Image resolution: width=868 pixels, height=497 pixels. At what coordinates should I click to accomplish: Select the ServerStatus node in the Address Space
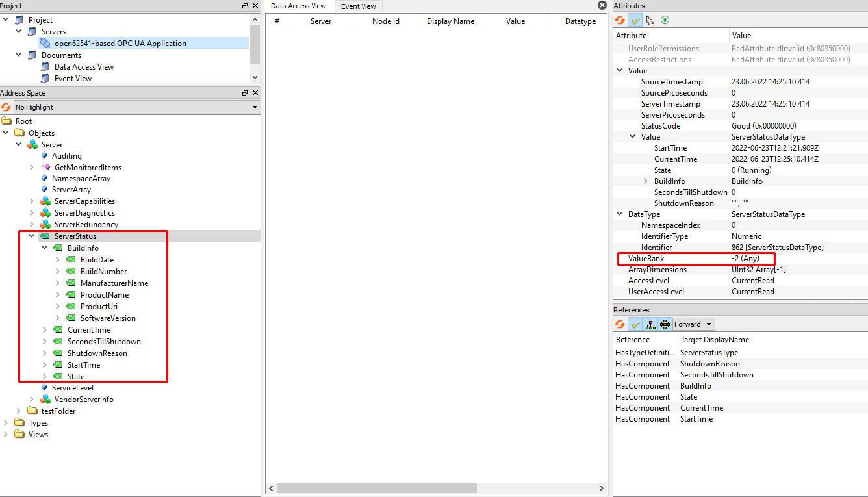75,236
